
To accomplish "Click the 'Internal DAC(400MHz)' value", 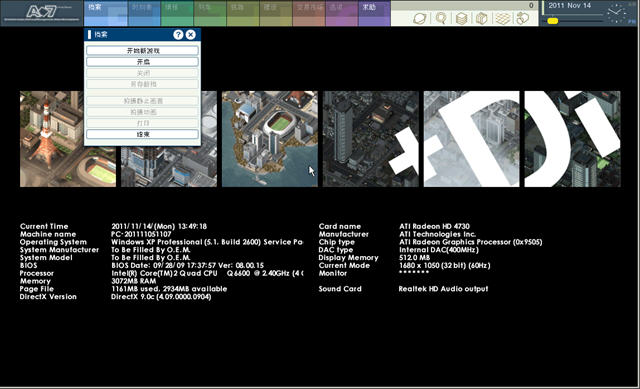I will tap(439, 250).
